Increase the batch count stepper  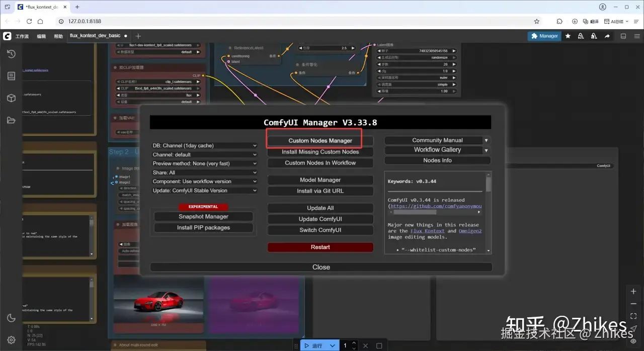pyautogui.click(x=354, y=343)
